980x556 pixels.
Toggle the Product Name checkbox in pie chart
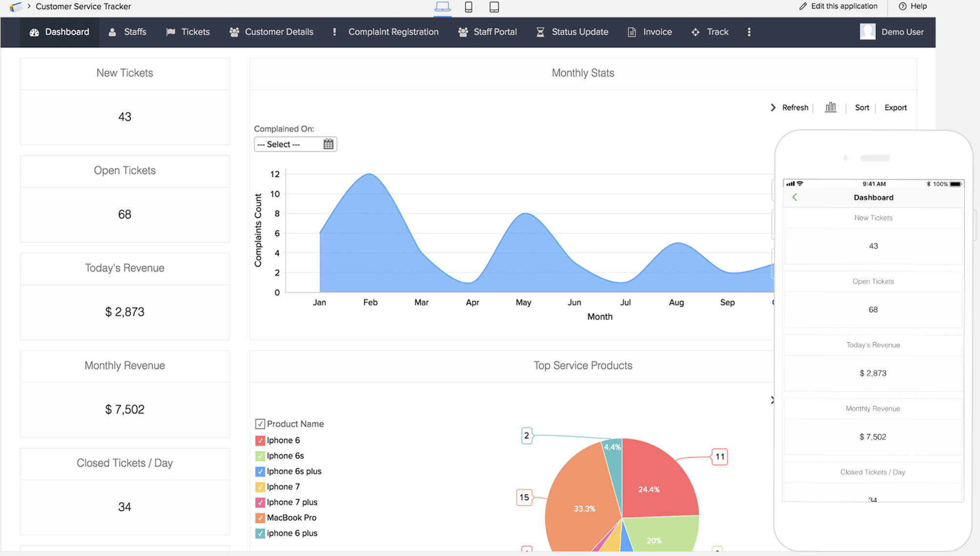(260, 423)
